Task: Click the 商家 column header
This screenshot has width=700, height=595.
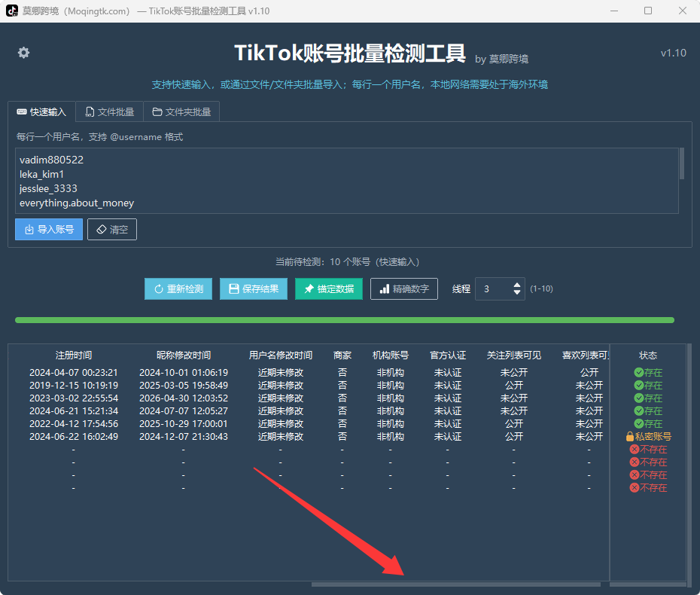Action: (342, 355)
